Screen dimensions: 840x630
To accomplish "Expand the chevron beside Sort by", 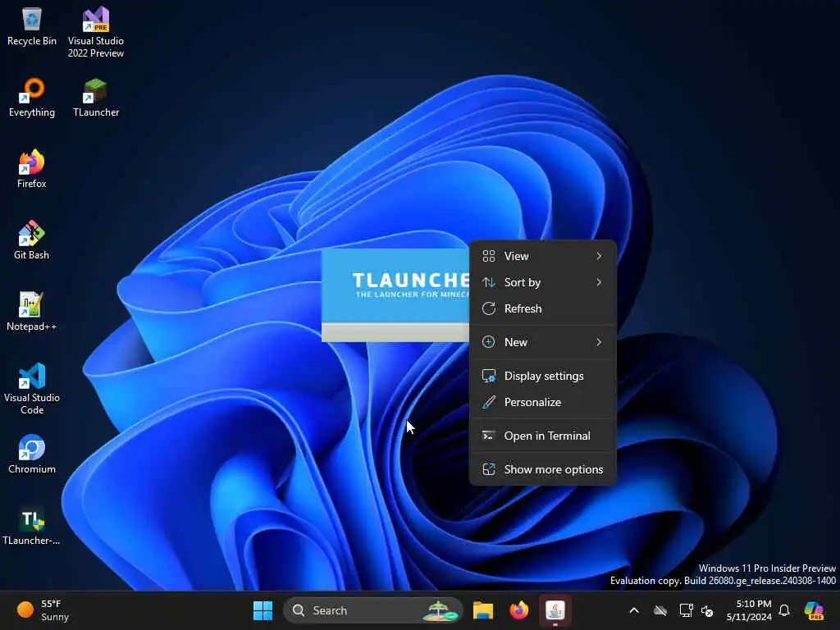I will pyautogui.click(x=599, y=282).
